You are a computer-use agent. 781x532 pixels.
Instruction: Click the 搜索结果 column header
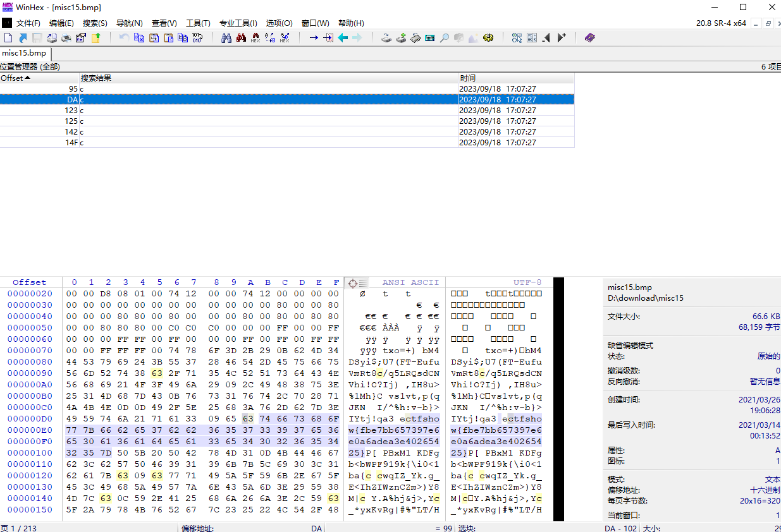tap(269, 78)
